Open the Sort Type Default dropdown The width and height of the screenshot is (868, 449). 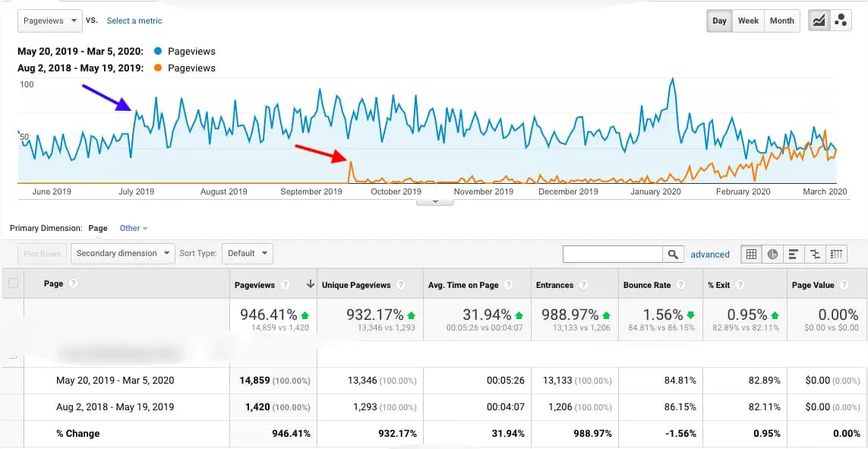tap(248, 254)
